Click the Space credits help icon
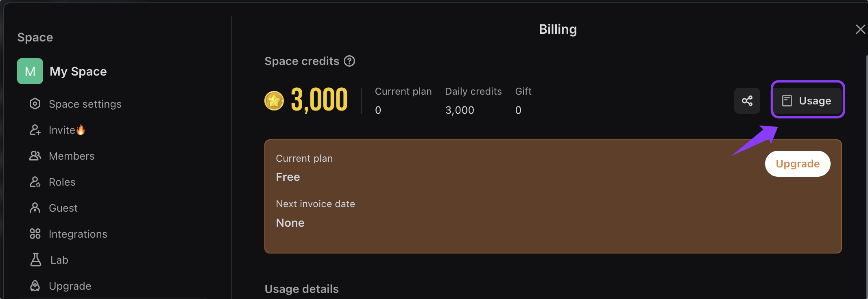 [x=349, y=61]
